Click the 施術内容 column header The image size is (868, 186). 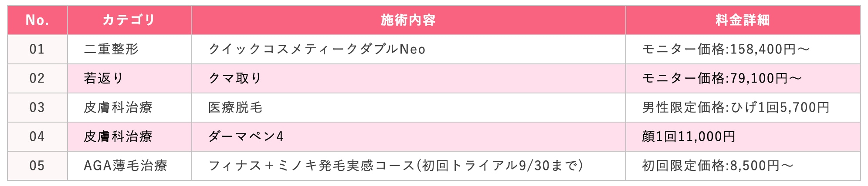coord(408,20)
